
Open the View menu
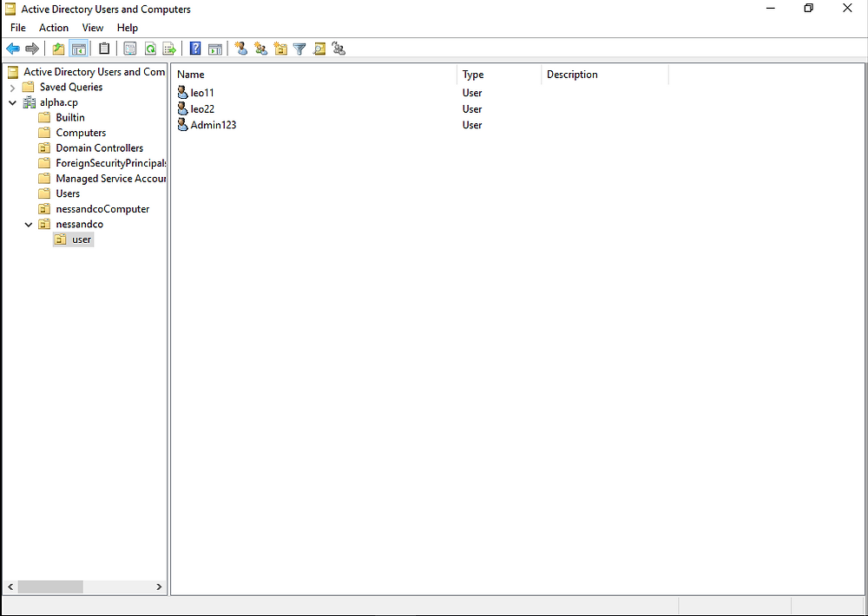93,28
